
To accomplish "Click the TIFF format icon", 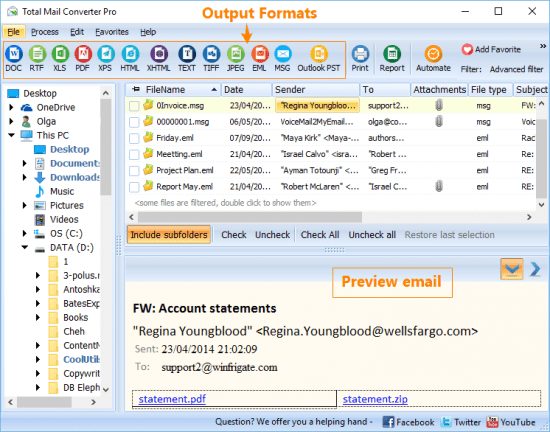I will coord(211,54).
